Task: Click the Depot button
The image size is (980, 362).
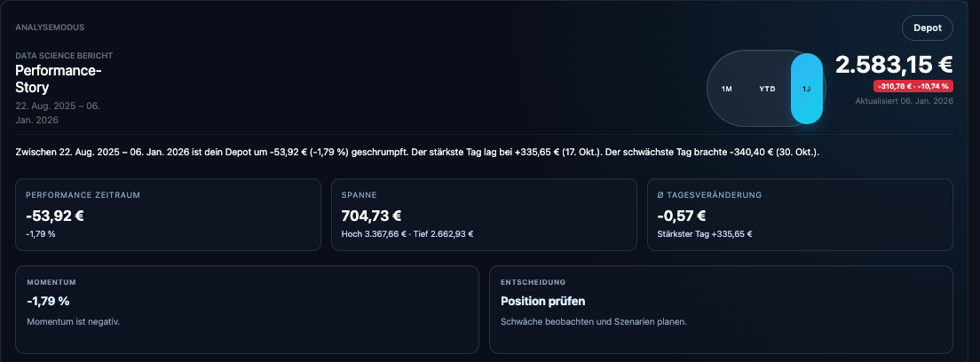Action: [x=927, y=28]
